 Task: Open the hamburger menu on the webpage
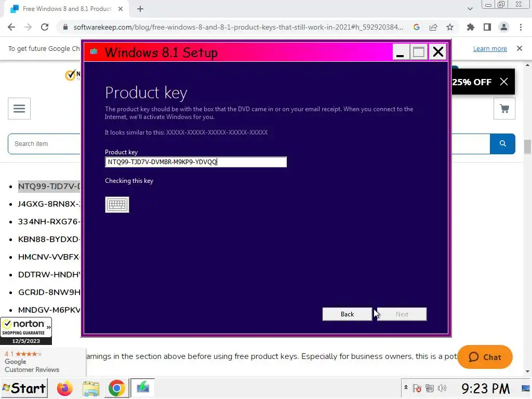pos(19,109)
